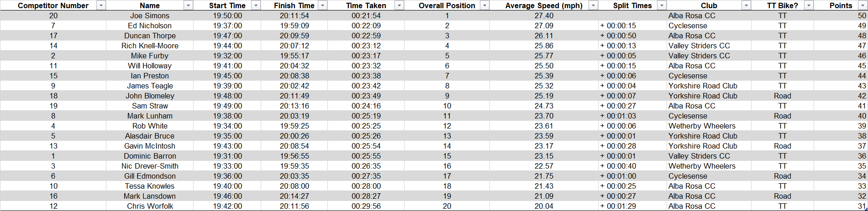This screenshot has width=868, height=211.
Task: Open the Finish Time filter dropdown
Action: (323, 5)
